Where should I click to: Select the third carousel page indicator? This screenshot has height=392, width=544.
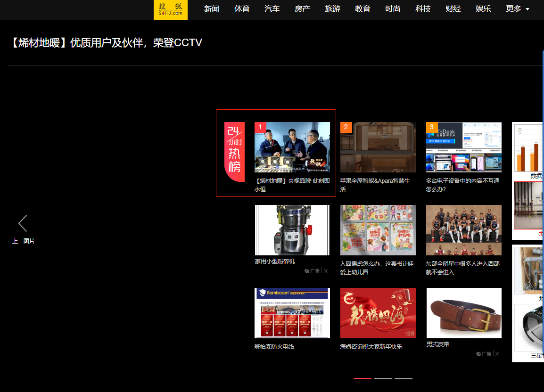point(404,378)
